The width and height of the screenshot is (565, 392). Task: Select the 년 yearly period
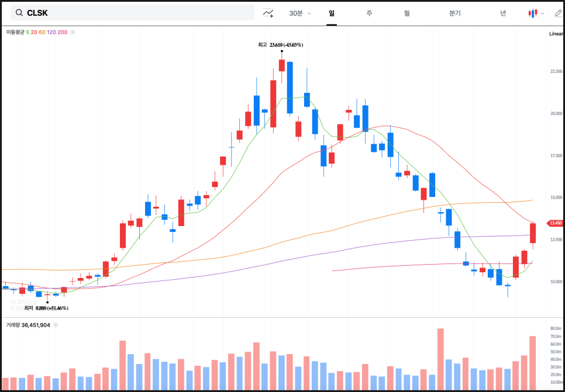503,13
